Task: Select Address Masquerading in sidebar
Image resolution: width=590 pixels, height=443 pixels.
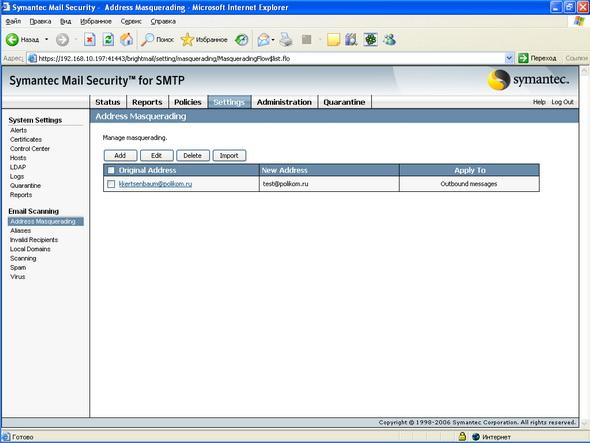Action: click(46, 221)
